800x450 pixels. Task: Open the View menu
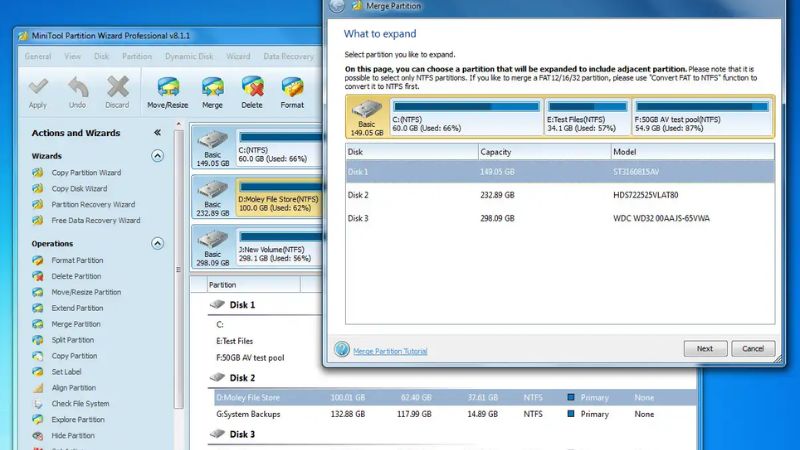click(x=72, y=56)
